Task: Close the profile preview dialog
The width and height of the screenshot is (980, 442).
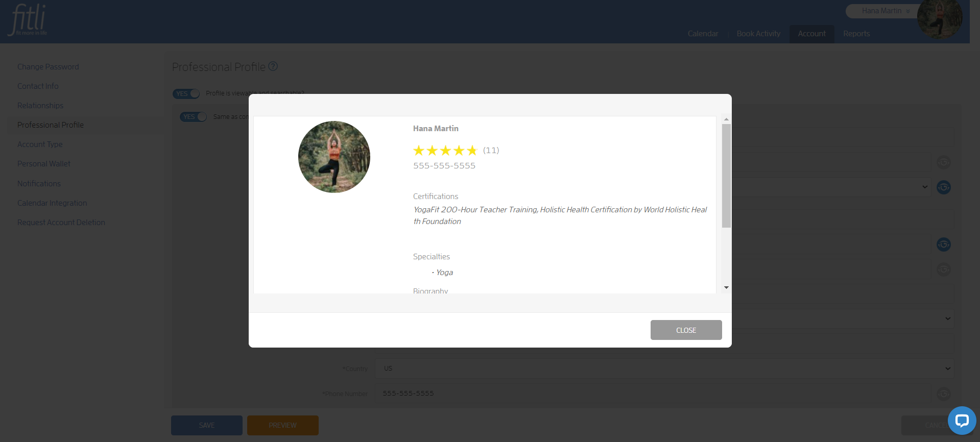Action: 686,330
